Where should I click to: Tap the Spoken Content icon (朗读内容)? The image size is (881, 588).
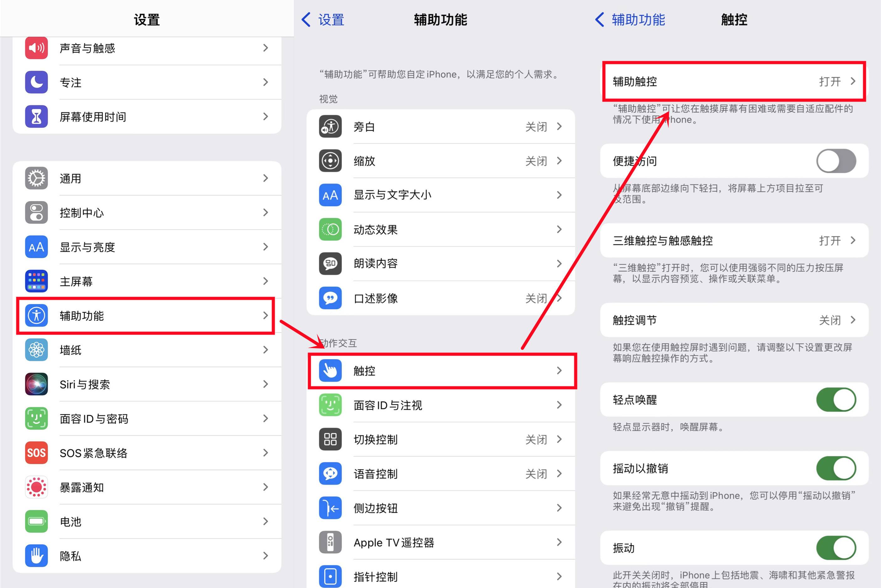pyautogui.click(x=331, y=264)
